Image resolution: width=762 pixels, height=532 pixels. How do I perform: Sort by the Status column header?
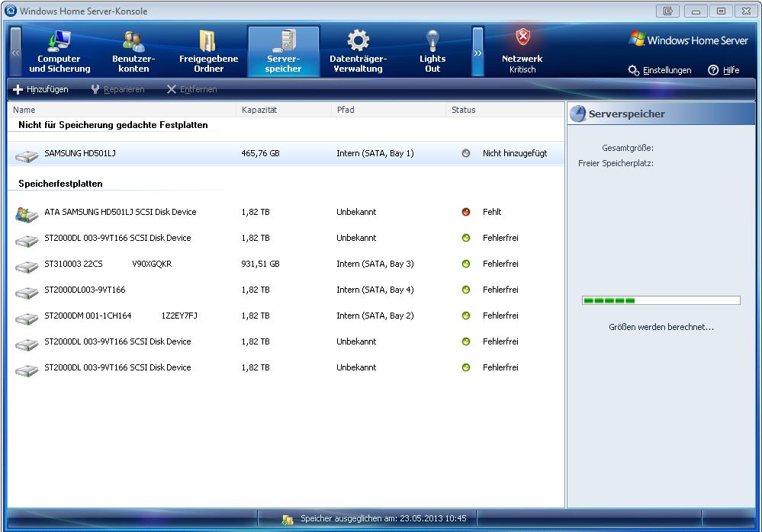tap(505, 110)
